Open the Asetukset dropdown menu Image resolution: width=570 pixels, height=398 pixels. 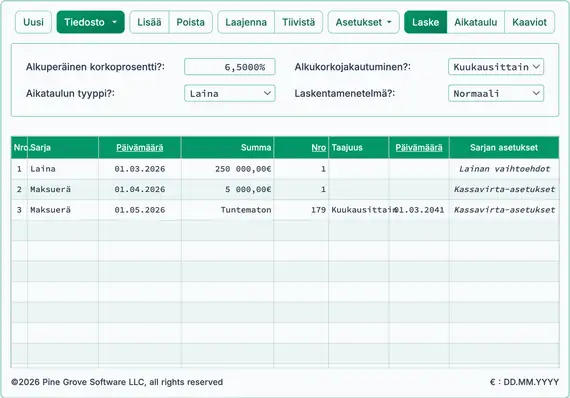[364, 22]
